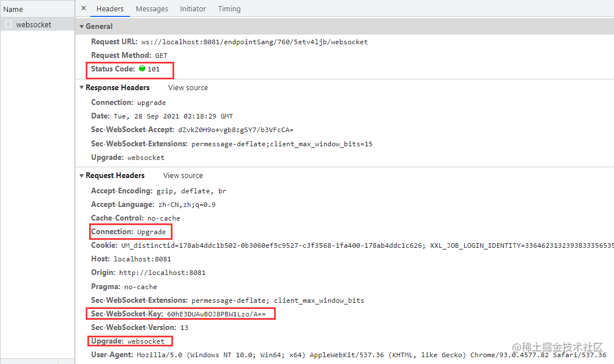Select the Host localhost:8081 value
The height and width of the screenshot is (364, 614).
pos(142,259)
